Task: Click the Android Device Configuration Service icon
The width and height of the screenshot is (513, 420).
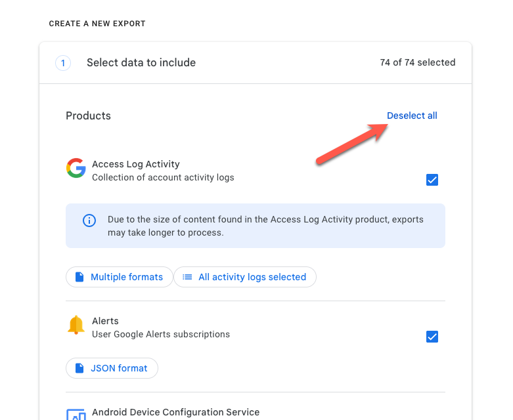Action: pyautogui.click(x=76, y=414)
